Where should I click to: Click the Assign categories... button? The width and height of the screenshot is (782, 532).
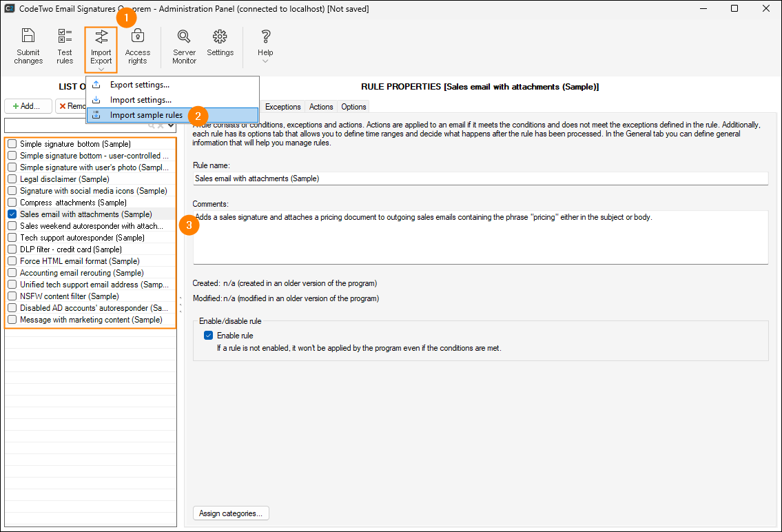[231, 513]
